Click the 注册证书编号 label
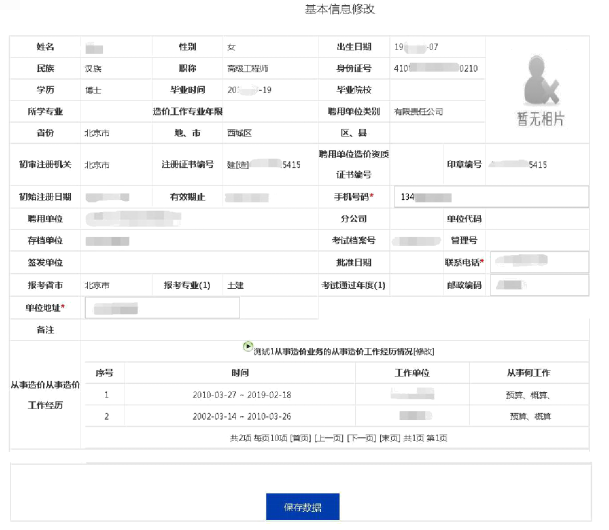 188,165
